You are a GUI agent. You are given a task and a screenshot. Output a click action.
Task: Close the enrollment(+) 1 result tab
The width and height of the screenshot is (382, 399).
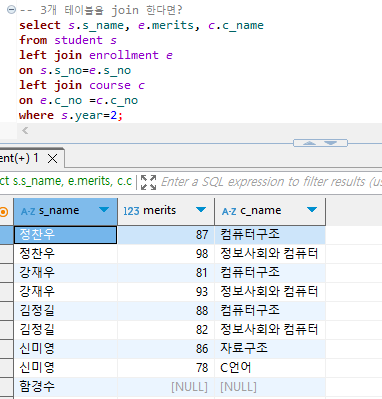point(52,158)
